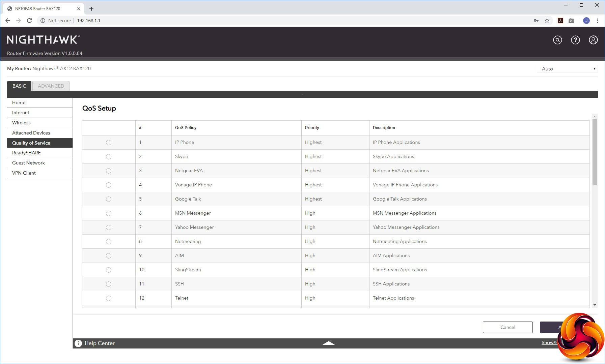Select the AIM policy radio button

point(109,256)
